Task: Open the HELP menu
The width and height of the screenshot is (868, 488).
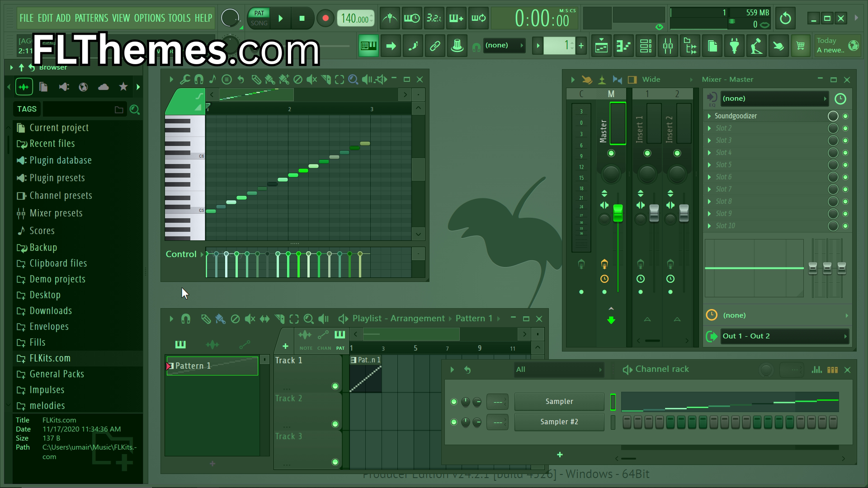Action: 203,18
